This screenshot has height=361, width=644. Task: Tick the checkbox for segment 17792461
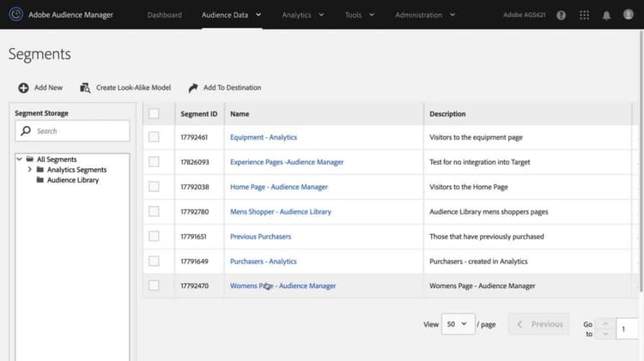tap(154, 137)
